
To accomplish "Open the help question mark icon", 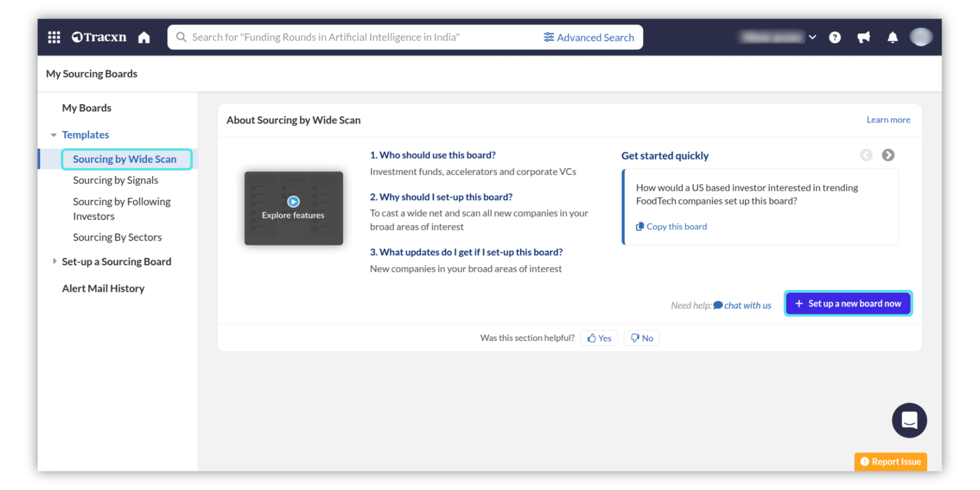I will tap(835, 37).
